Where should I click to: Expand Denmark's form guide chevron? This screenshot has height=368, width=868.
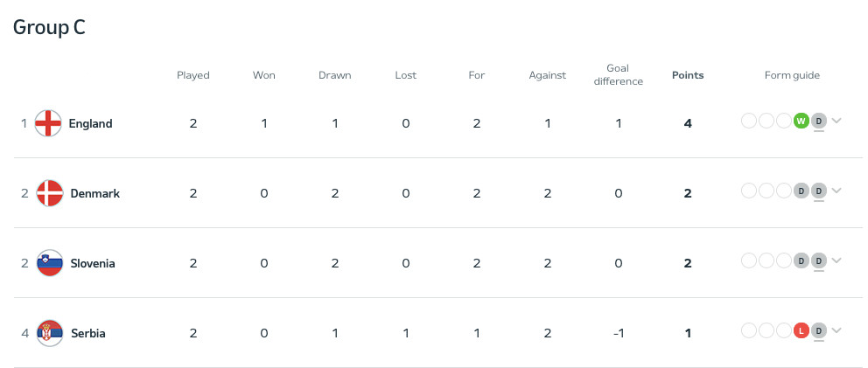coord(836,191)
